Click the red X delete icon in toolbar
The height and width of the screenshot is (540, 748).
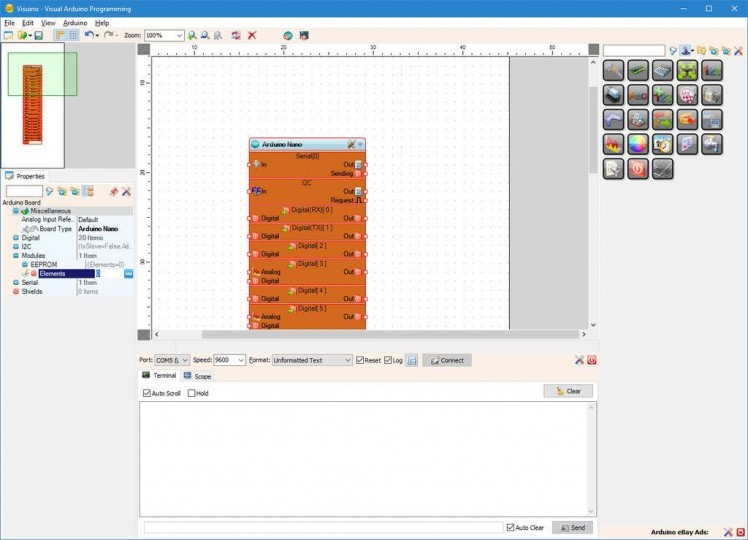(x=252, y=35)
